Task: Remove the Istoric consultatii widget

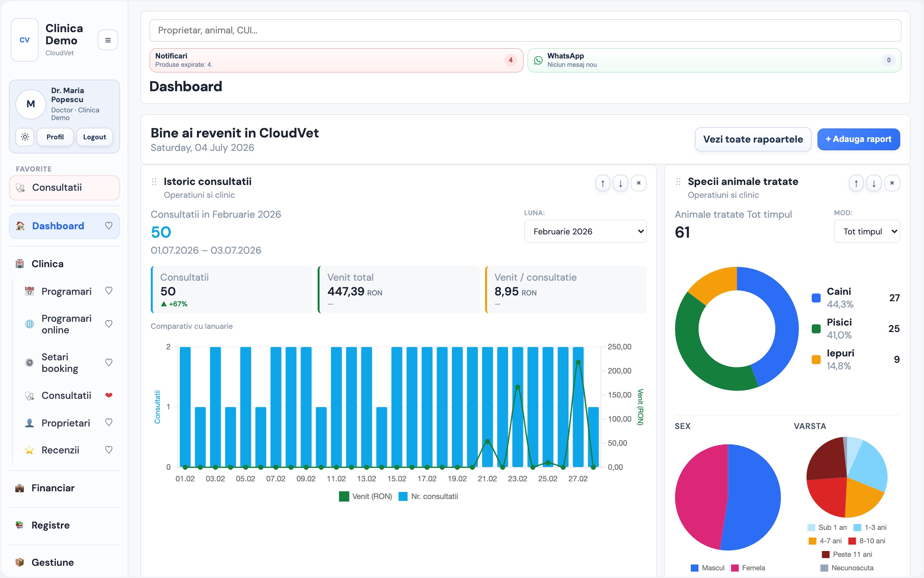Action: tap(638, 183)
